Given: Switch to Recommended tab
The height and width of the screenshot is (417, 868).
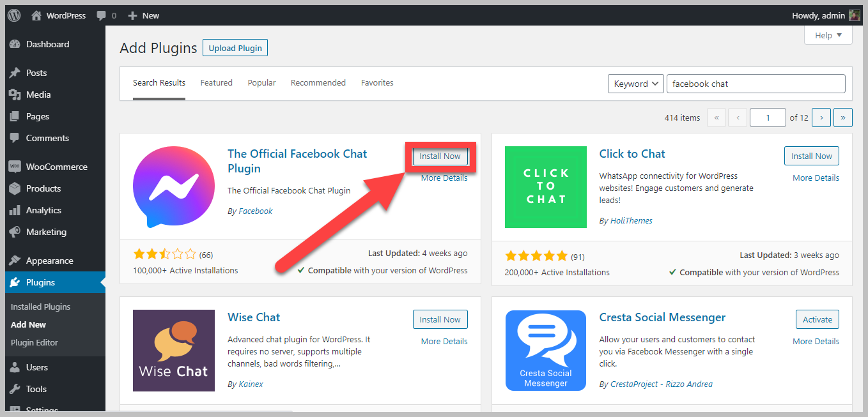Looking at the screenshot, I should pyautogui.click(x=318, y=83).
